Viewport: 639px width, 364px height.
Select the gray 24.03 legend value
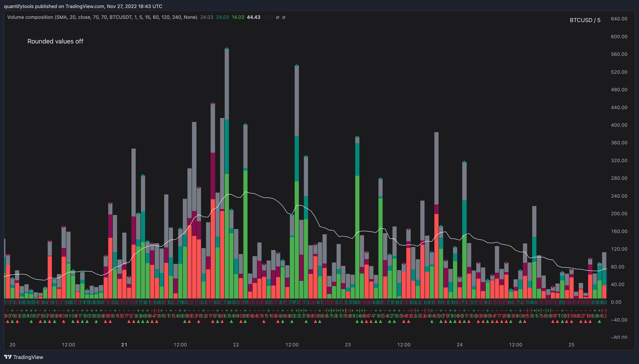(x=207, y=17)
